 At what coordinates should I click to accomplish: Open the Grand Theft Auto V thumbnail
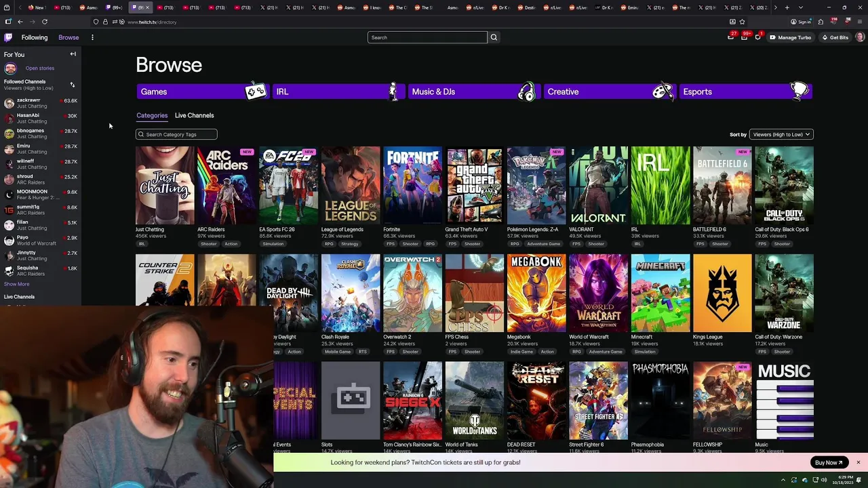pos(474,185)
